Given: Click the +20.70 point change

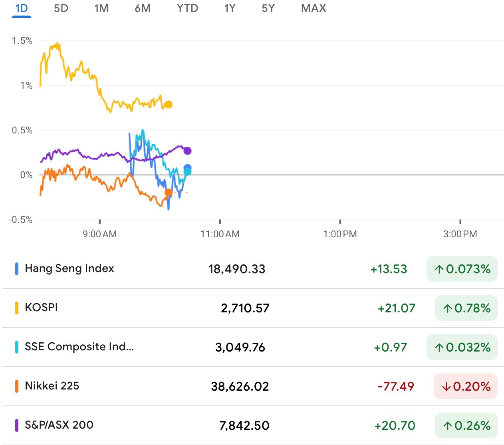Looking at the screenshot, I should (x=395, y=426).
